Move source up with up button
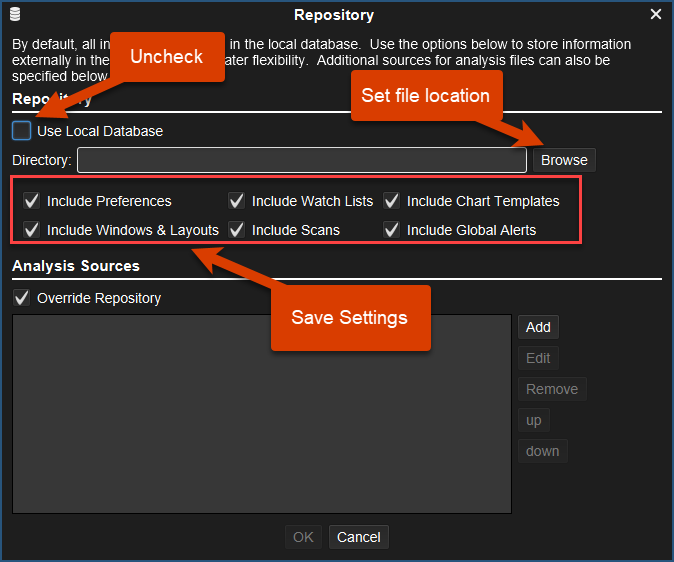The height and width of the screenshot is (562, 674). coord(535,420)
